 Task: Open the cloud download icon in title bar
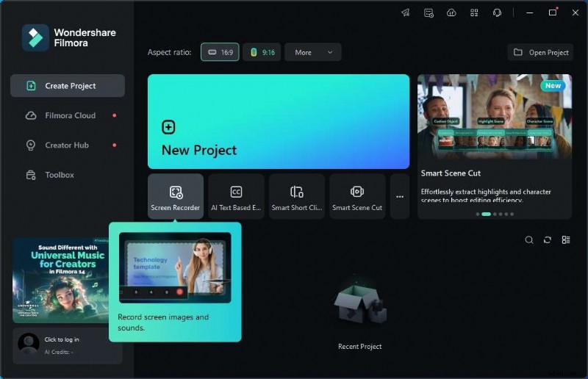(x=451, y=12)
